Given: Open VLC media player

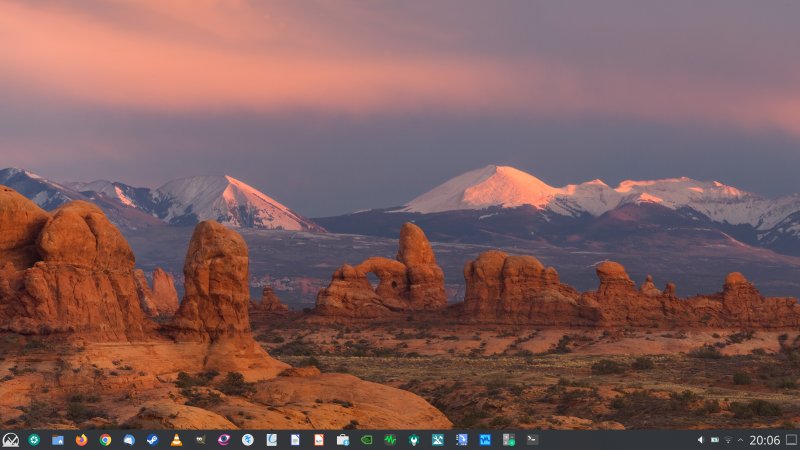Looking at the screenshot, I should pyautogui.click(x=176, y=440).
